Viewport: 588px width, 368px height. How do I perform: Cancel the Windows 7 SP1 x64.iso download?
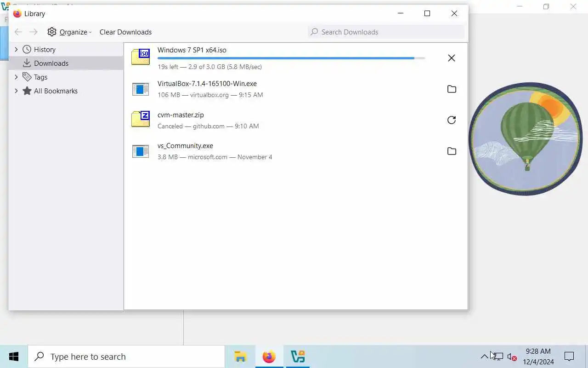(452, 58)
